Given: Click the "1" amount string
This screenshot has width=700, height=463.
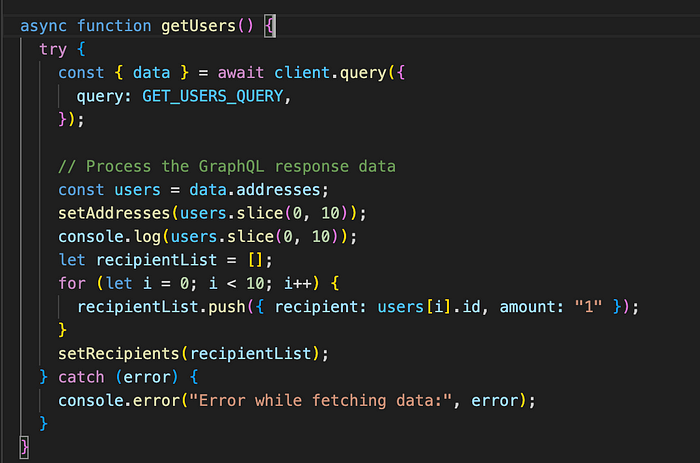Looking at the screenshot, I should pos(588,307).
